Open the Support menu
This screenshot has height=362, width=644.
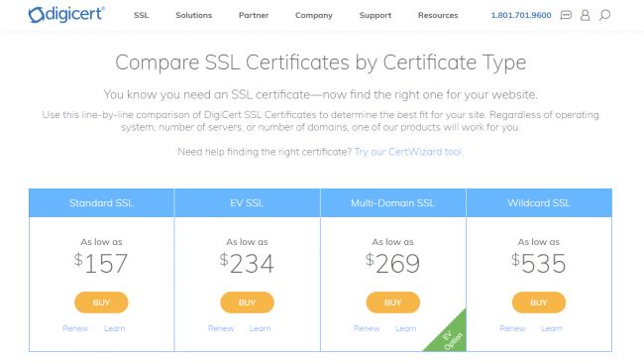(375, 15)
